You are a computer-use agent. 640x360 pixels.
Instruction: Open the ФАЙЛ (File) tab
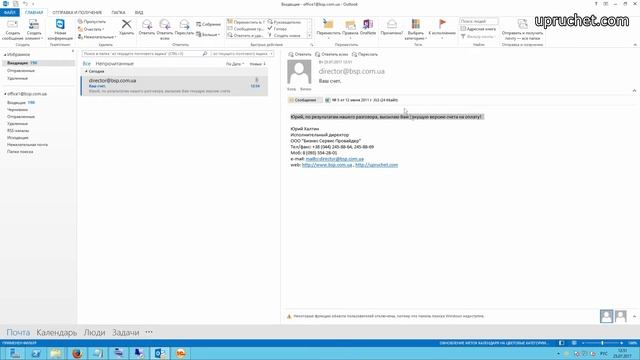(9, 13)
